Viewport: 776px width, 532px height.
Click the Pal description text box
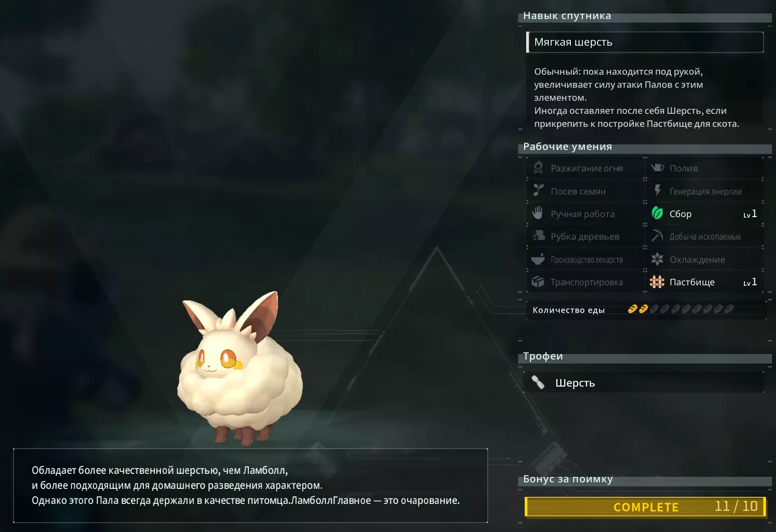pos(250,485)
